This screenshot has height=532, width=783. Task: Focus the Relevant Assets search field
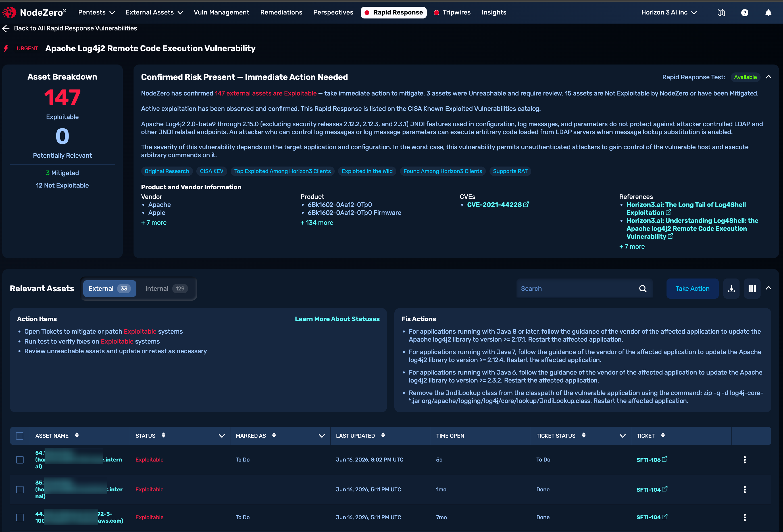click(584, 288)
